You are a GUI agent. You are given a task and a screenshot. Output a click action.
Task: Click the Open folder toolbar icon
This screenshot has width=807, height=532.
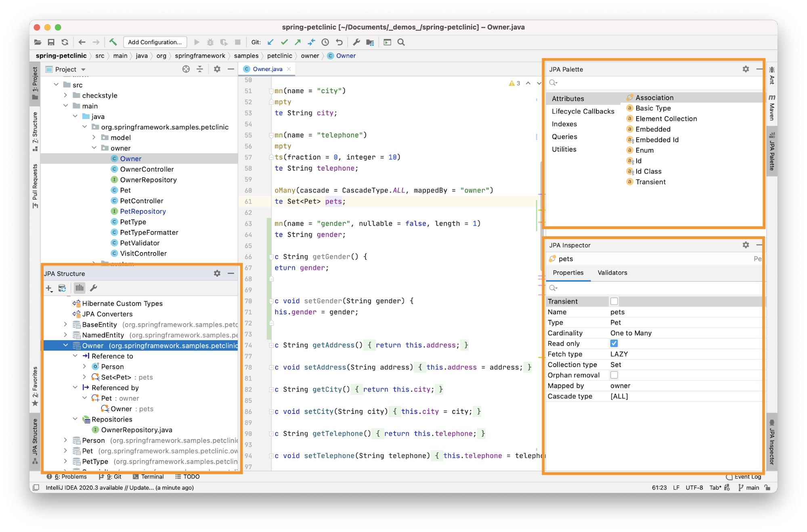38,42
